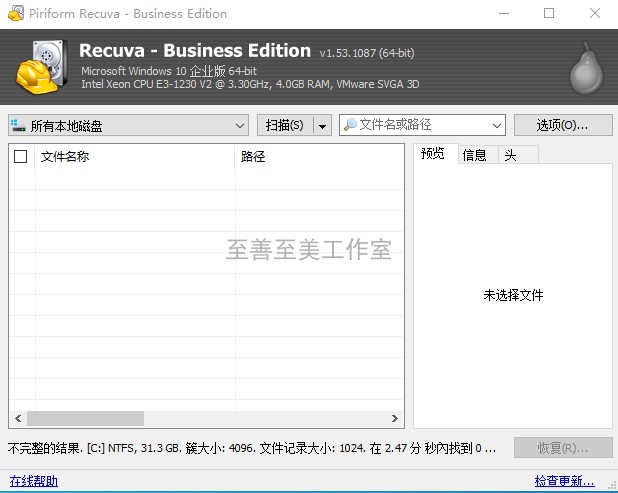Click into the 文件名或路径 search field
Viewport: 618px width, 493px height.
coord(422,125)
